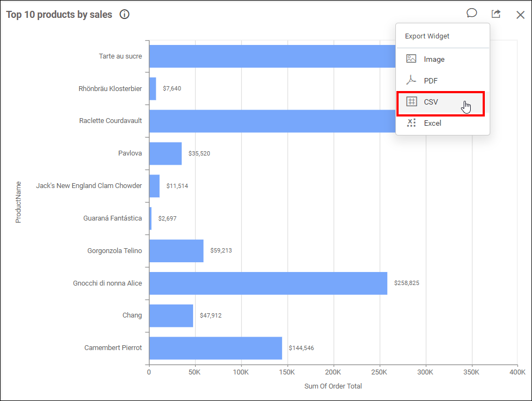Click the Camembert Pierrot product label
This screenshot has width=532, height=401.
point(113,347)
